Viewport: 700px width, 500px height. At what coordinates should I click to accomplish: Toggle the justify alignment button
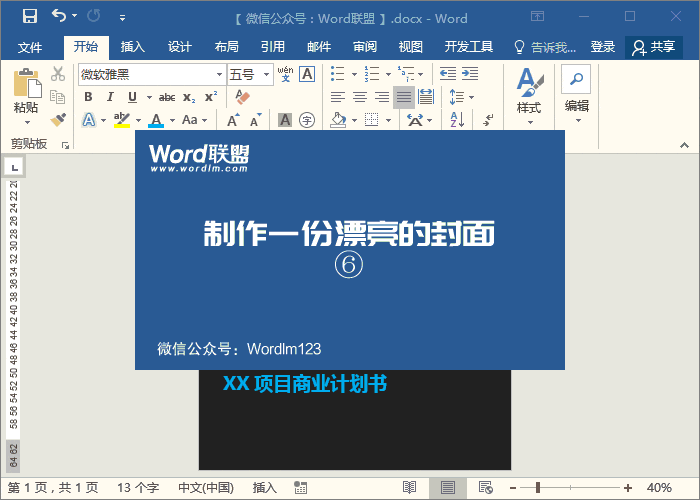(x=404, y=97)
